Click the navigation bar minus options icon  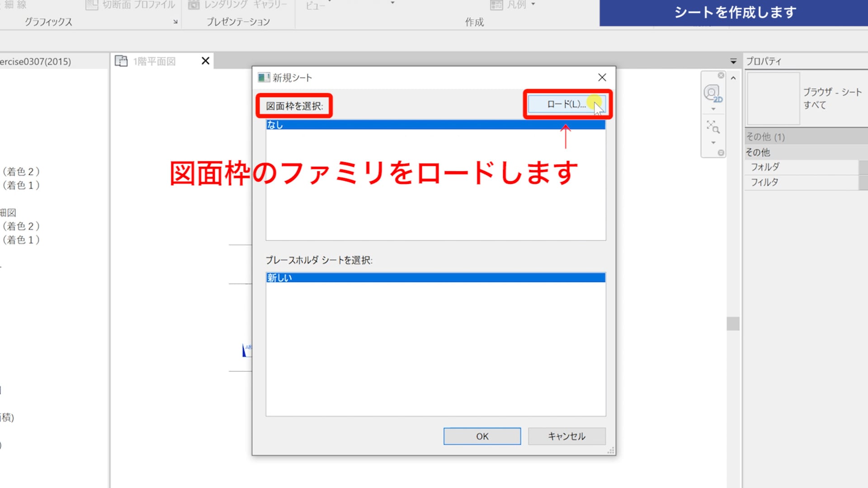(721, 153)
